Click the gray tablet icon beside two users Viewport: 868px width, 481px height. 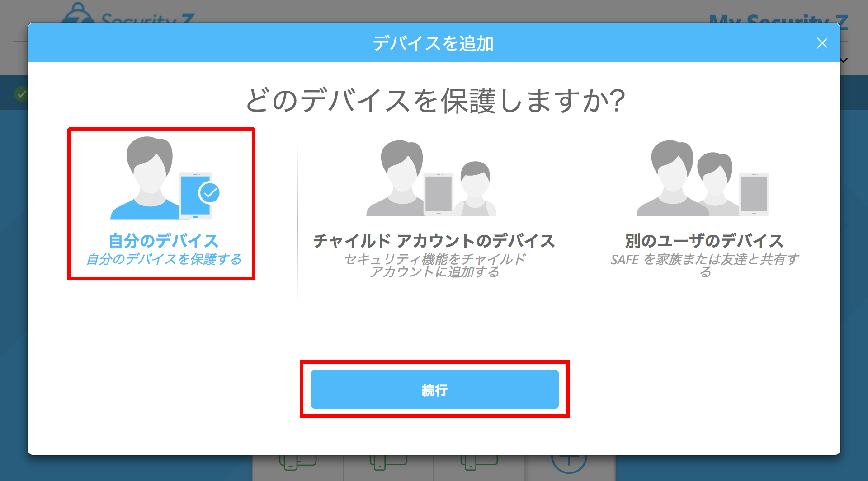[754, 194]
